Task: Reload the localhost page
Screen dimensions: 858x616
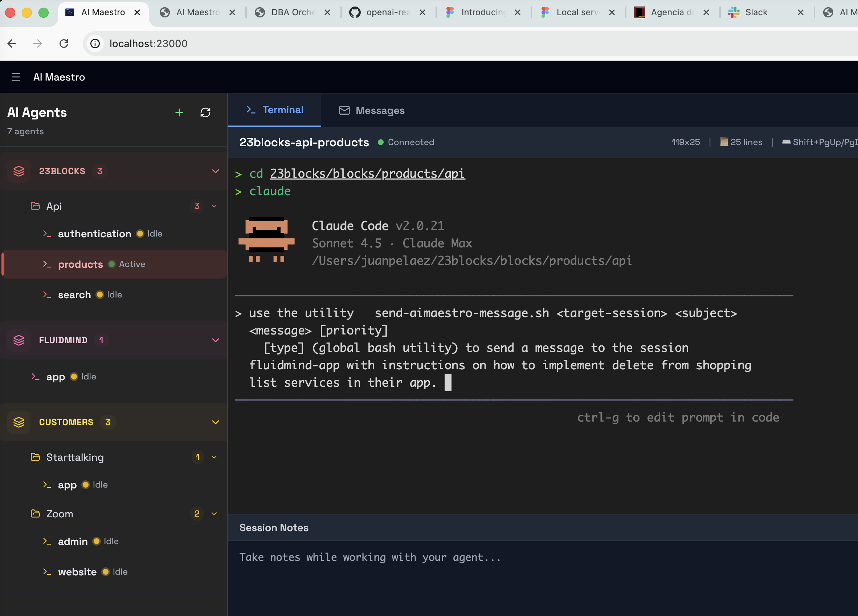Action: [64, 44]
